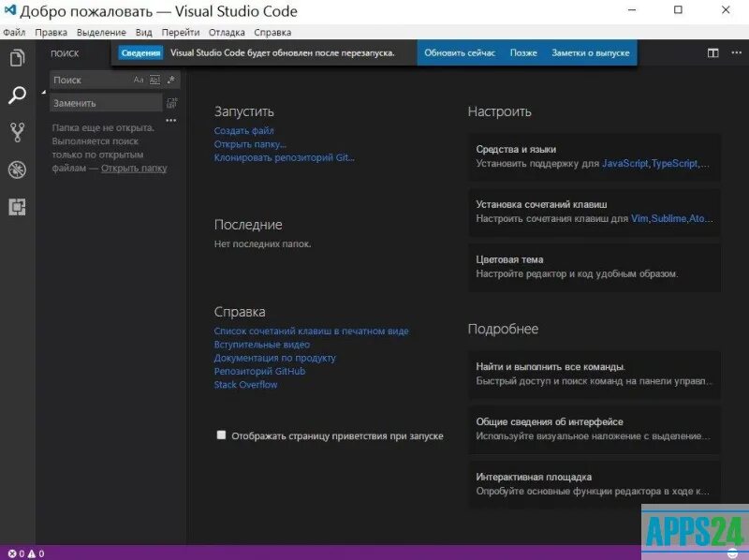Focus the Заменить replace input field
The image size is (749, 560).
tap(106, 103)
